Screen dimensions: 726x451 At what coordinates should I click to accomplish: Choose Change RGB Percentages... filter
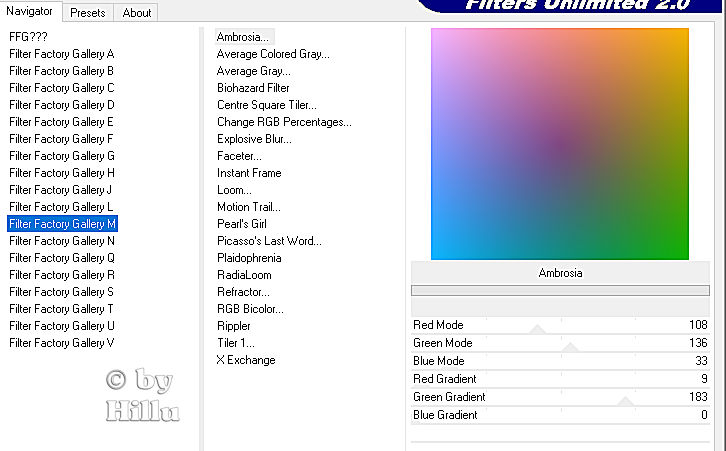(284, 122)
